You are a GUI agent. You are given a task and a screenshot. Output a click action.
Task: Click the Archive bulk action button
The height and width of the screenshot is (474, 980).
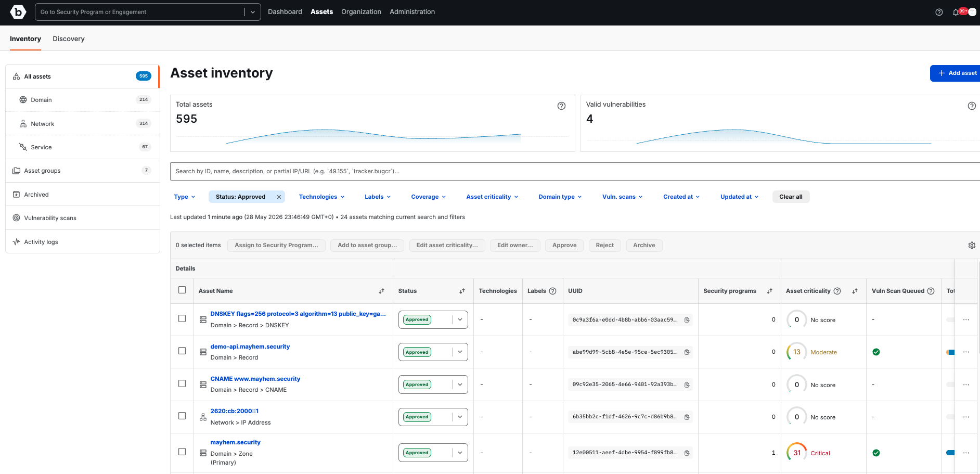[644, 245]
